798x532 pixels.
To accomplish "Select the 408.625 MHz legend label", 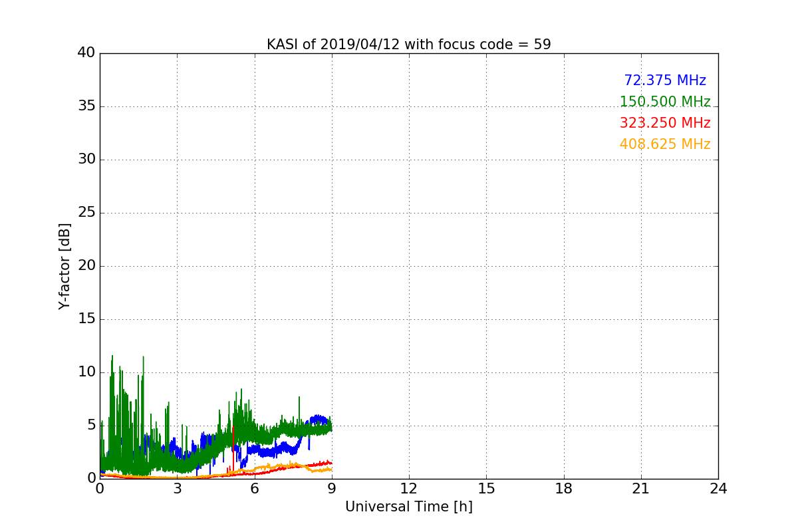I will (x=665, y=144).
